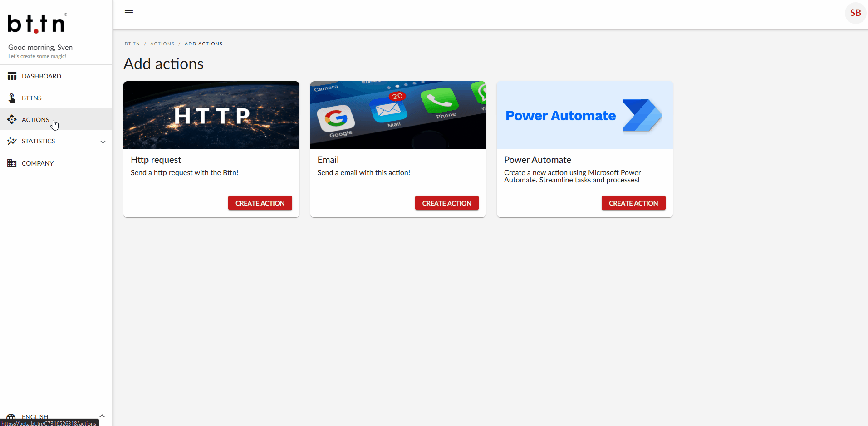
Task: Create the Http request action
Action: pos(260,203)
